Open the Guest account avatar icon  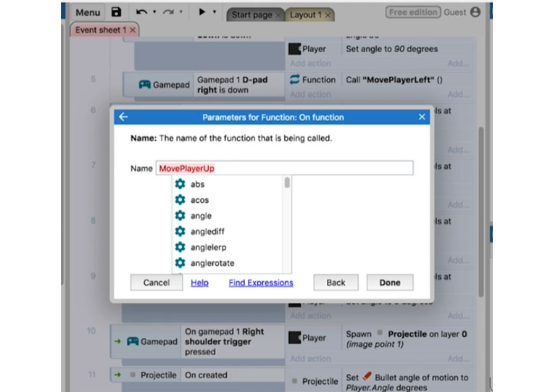(475, 12)
